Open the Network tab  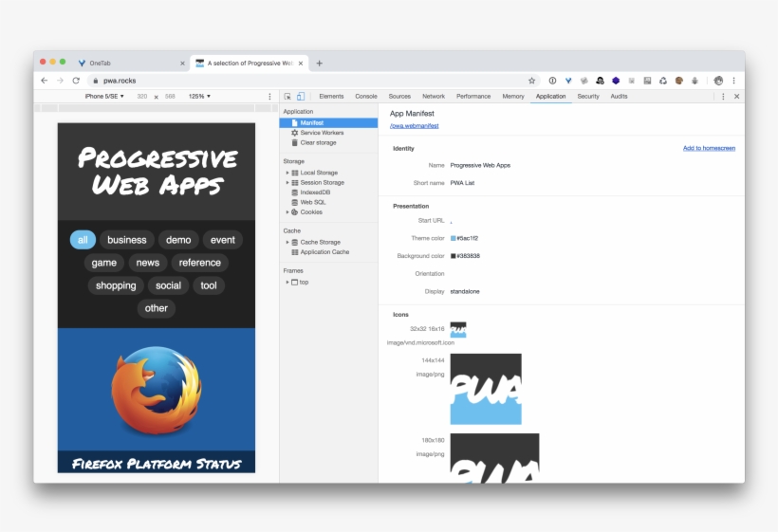434,96
